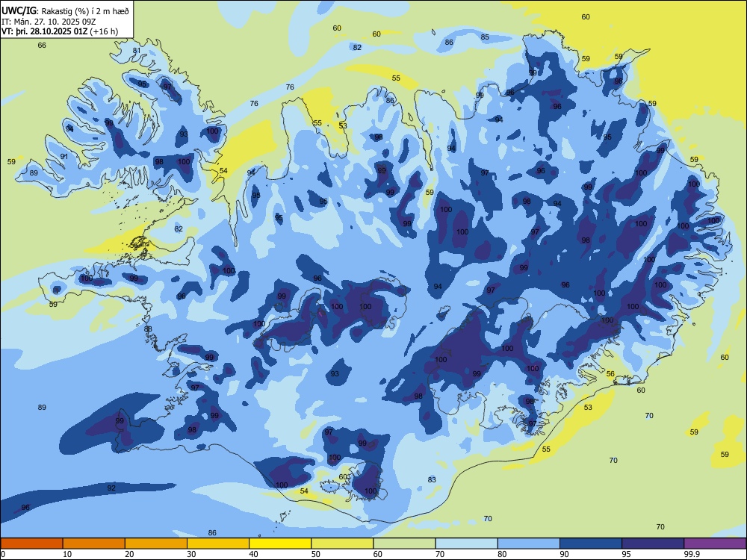The image size is (747, 560).
Task: Click the '30' label on the color scale
Action: [x=191, y=554]
